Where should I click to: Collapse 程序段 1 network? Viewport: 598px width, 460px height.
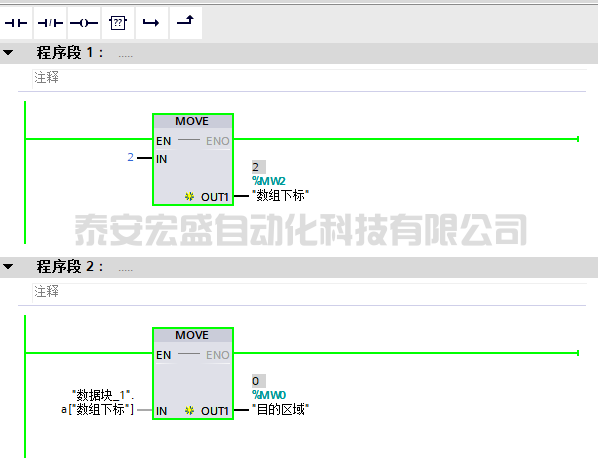point(8,53)
